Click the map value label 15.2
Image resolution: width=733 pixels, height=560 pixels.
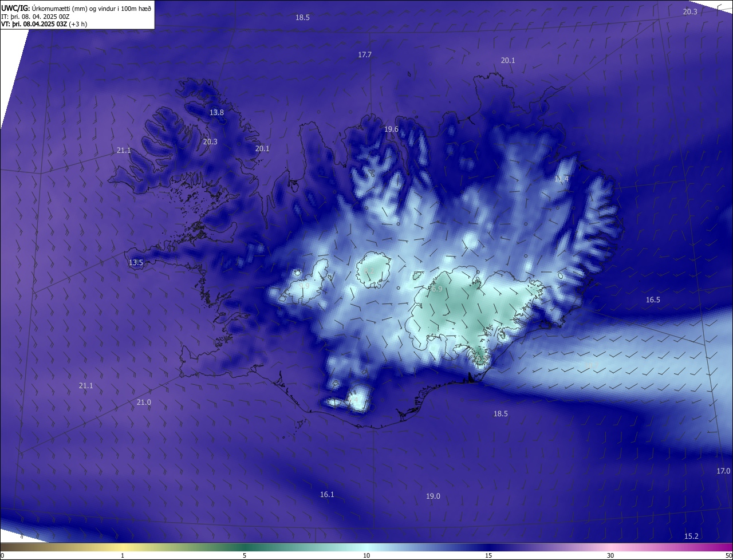tap(691, 537)
